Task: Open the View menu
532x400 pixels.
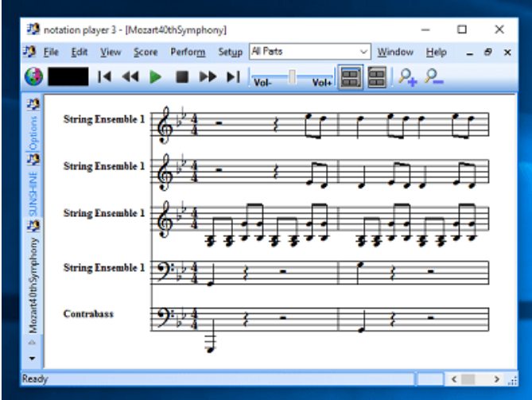Action: click(111, 52)
